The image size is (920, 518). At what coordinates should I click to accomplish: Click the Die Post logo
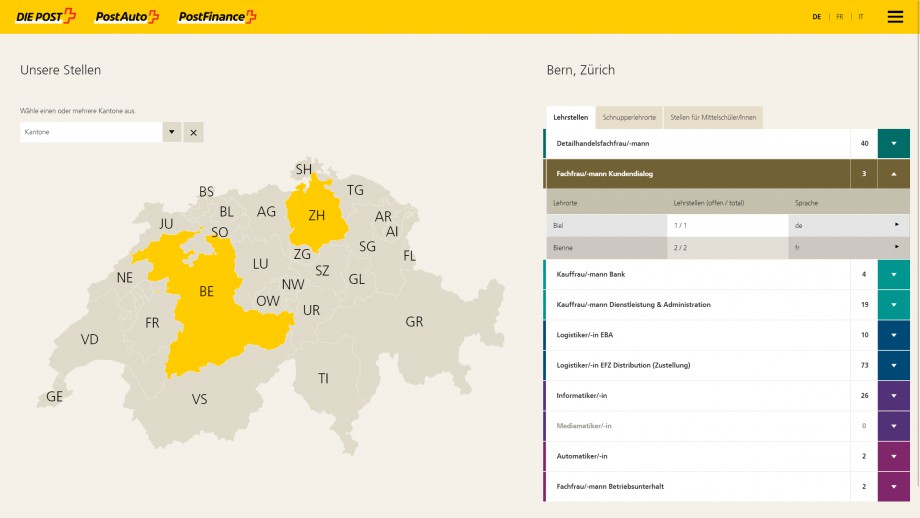point(46,16)
